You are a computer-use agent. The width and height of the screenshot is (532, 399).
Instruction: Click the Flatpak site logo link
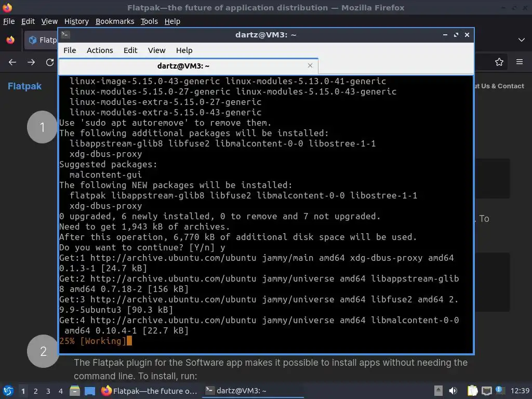24,86
